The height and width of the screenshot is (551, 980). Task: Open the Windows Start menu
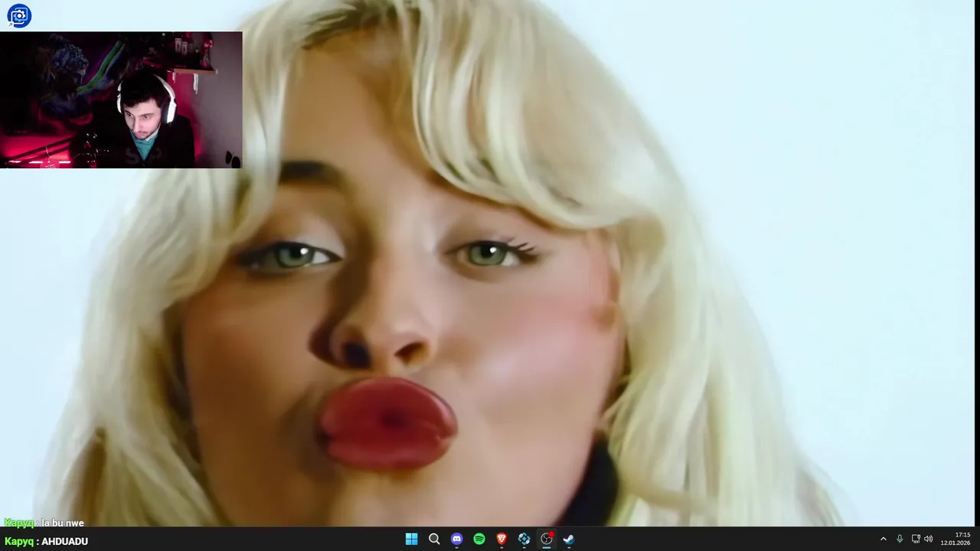tap(411, 539)
